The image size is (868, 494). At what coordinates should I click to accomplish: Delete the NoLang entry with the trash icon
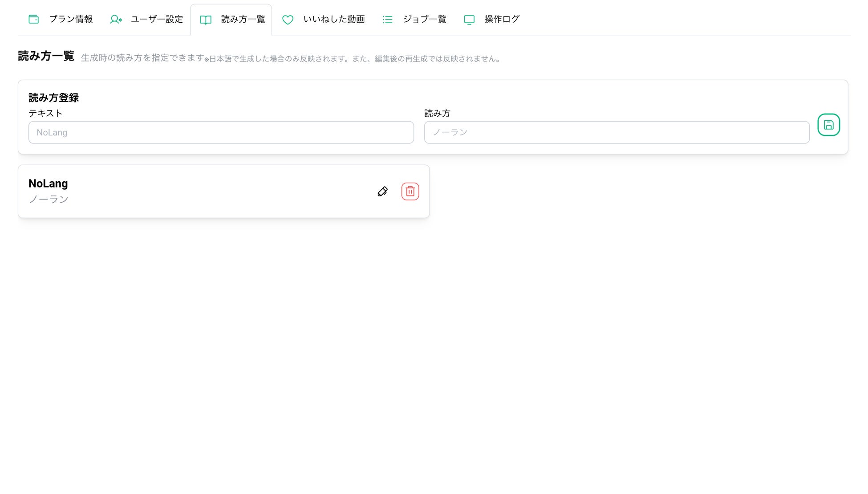click(410, 192)
